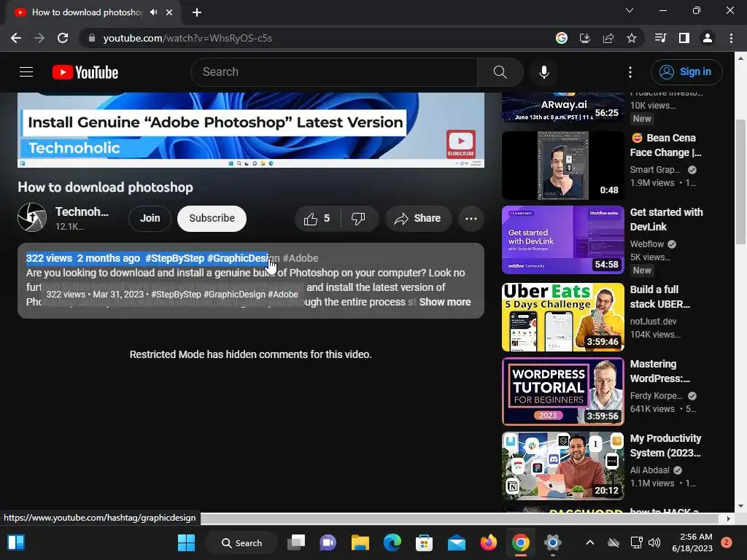Image resolution: width=747 pixels, height=560 pixels.
Task: Open the Bean Cena Face Change thumbnail
Action: 562,166
